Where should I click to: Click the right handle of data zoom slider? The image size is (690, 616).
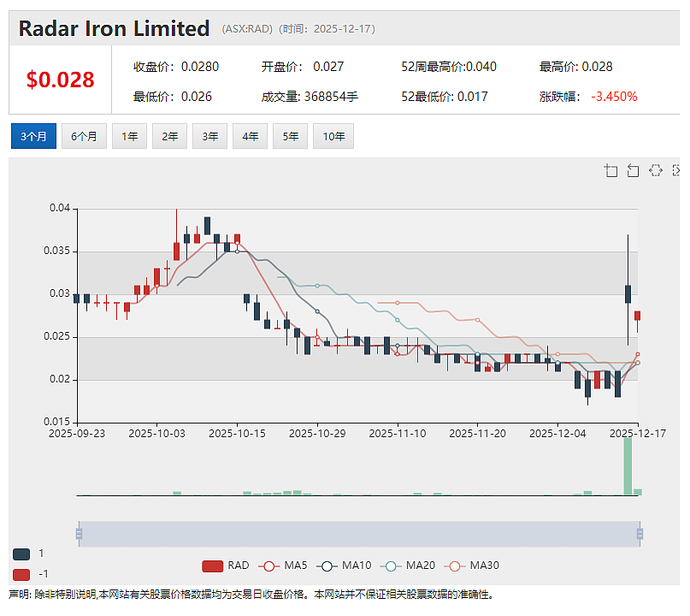point(640,534)
